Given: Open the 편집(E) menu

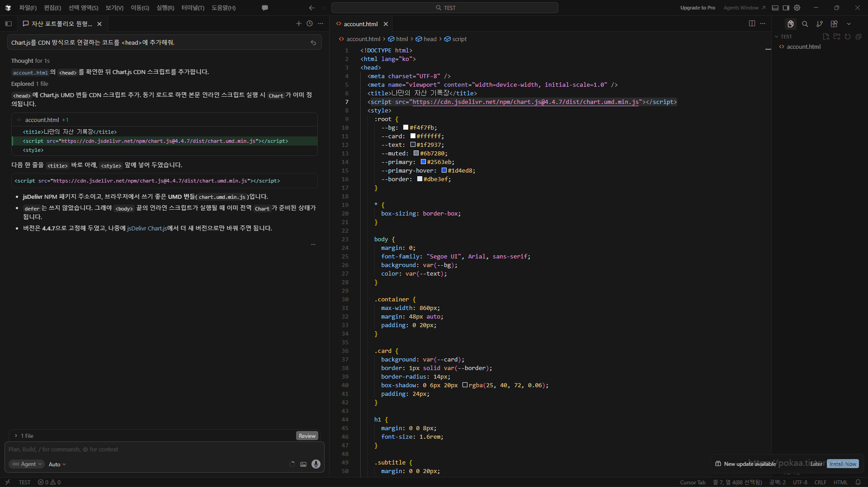Looking at the screenshot, I should [52, 8].
